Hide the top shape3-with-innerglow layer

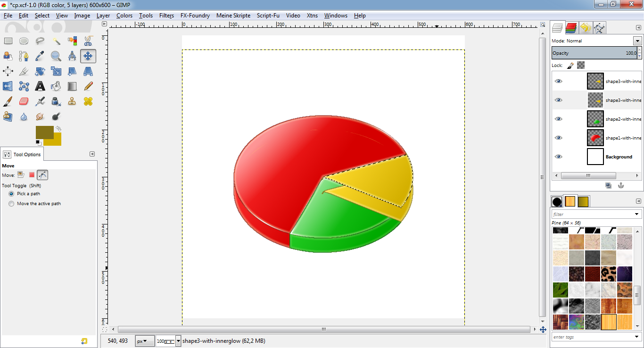(x=559, y=81)
